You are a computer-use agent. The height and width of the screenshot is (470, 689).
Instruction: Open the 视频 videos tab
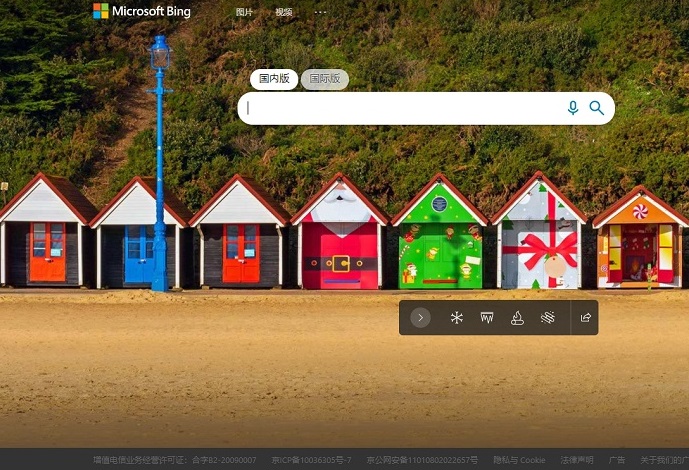click(x=283, y=12)
